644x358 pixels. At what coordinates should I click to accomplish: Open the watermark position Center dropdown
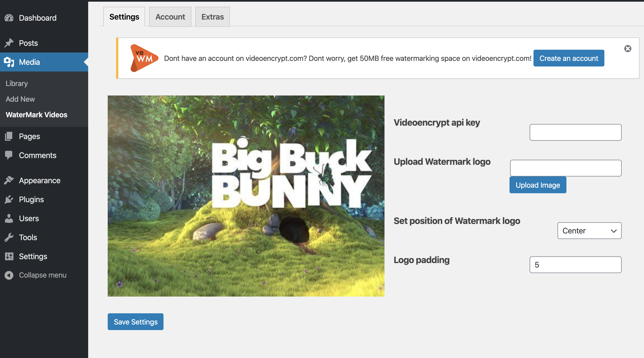[589, 231]
